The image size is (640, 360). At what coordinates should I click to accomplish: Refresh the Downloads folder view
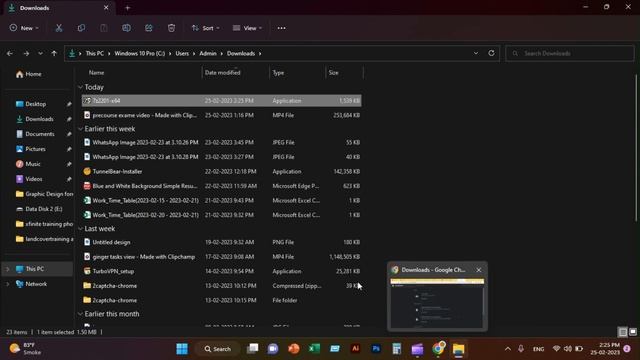[491, 53]
